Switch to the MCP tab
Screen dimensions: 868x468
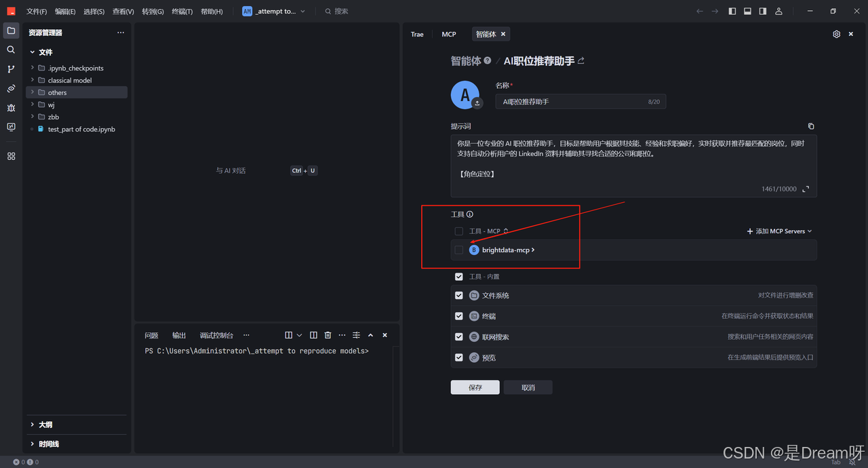pyautogui.click(x=449, y=34)
